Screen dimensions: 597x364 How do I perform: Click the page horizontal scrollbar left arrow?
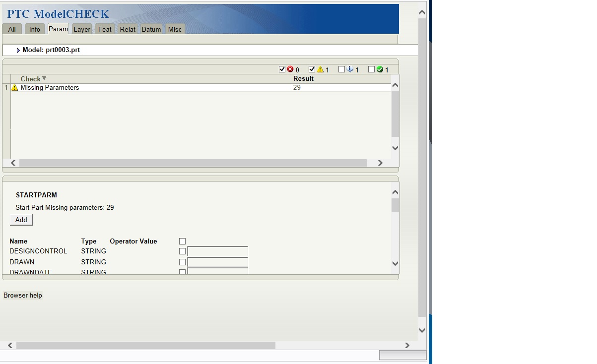click(x=10, y=345)
